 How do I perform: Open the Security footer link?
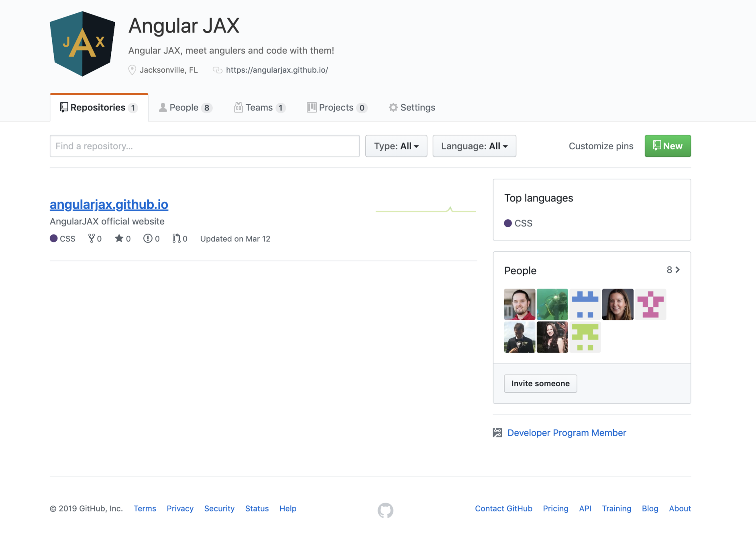[x=219, y=509]
